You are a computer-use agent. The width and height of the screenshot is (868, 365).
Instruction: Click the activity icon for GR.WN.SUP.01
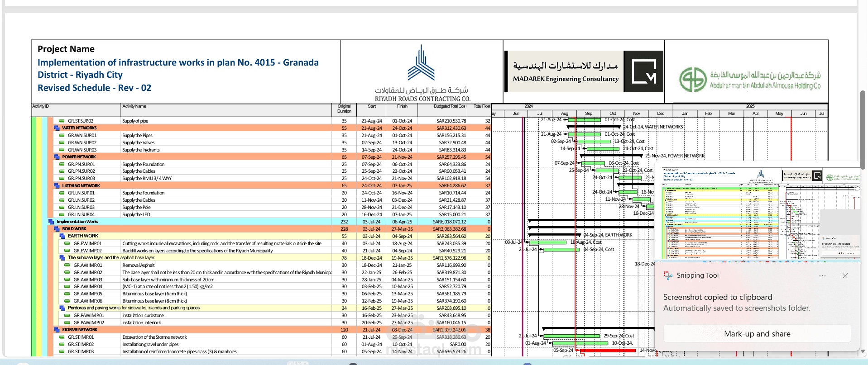click(62, 135)
